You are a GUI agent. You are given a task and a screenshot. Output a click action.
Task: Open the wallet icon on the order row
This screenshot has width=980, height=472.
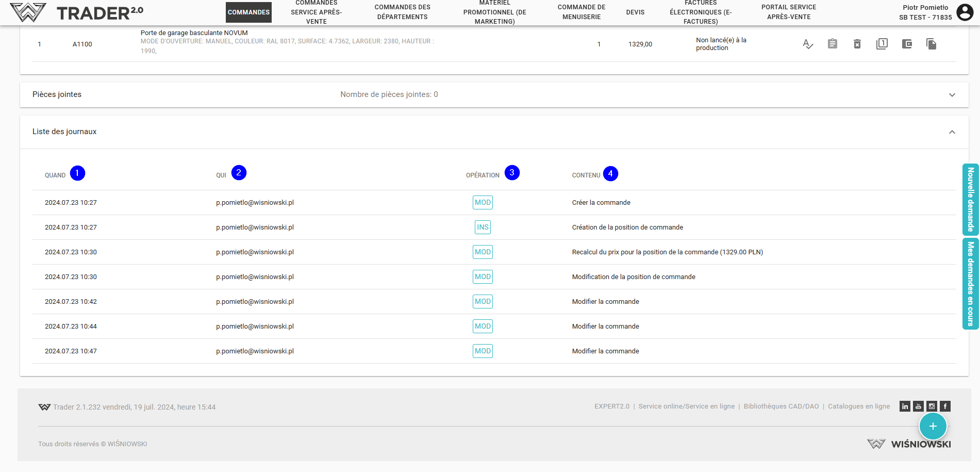pos(907,44)
